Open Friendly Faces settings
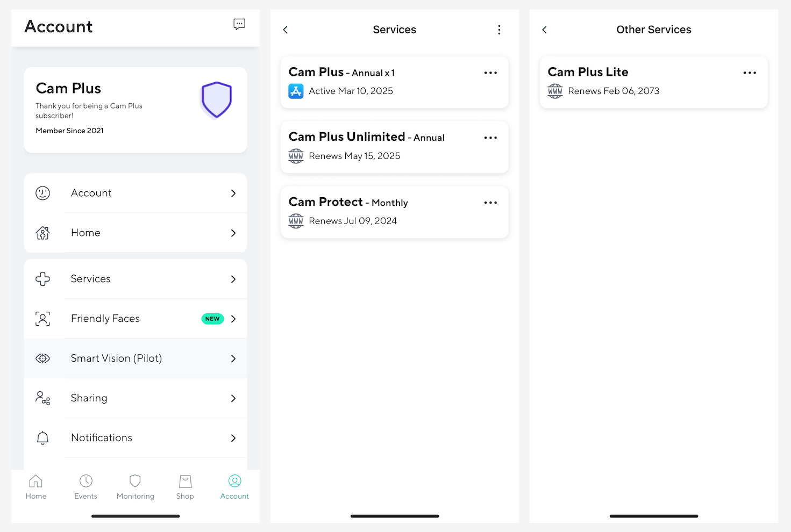Image resolution: width=791 pixels, height=532 pixels. pyautogui.click(x=136, y=319)
